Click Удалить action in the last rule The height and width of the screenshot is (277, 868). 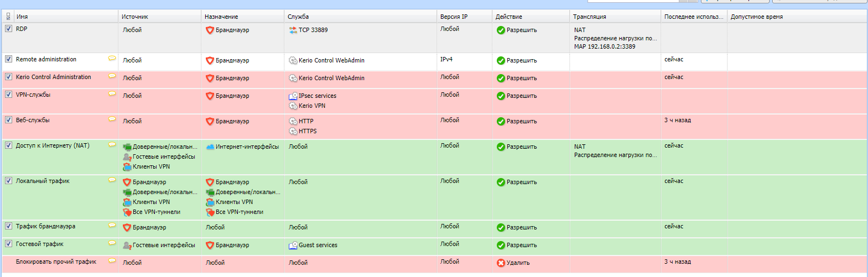pos(518,263)
